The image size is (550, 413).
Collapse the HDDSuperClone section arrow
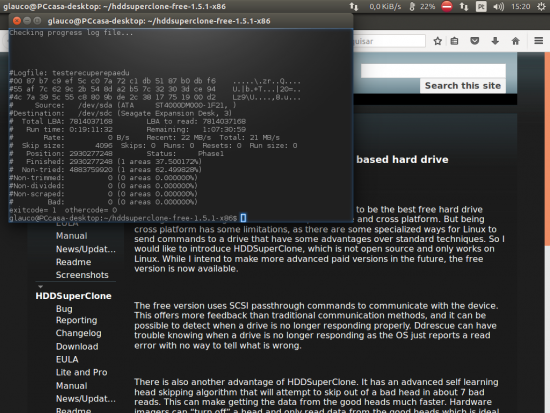pos(40,286)
